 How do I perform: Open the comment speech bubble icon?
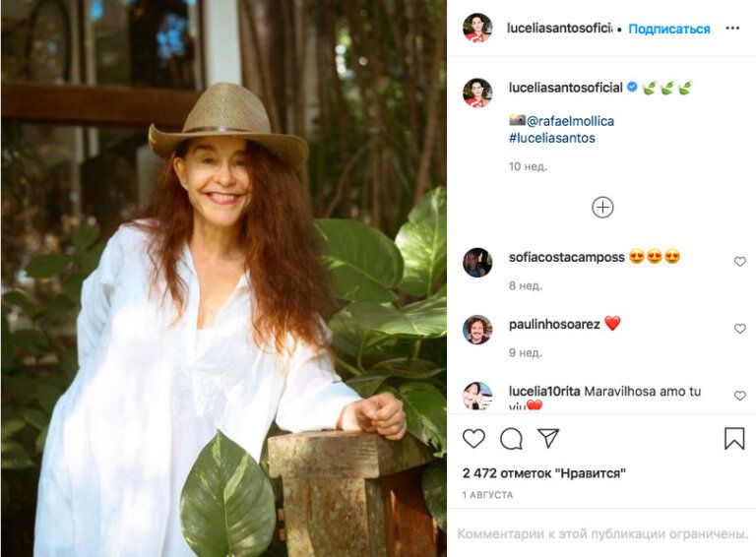[511, 439]
